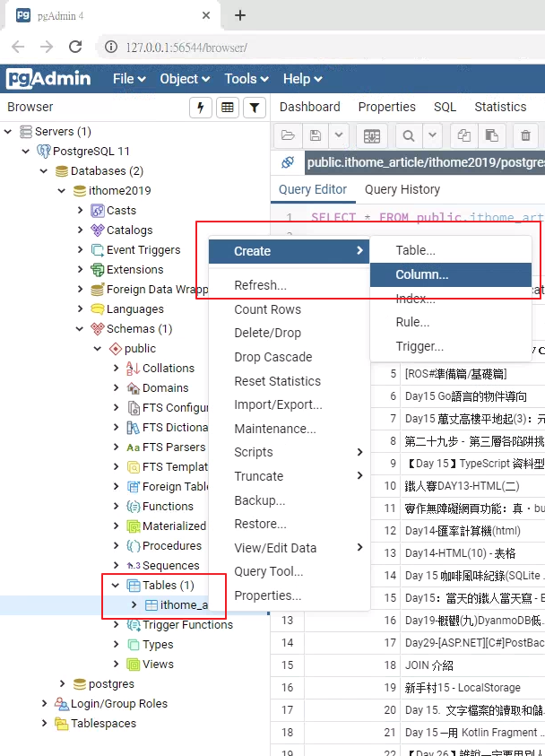Click the View Data grid icon in Browser panel

(x=228, y=108)
